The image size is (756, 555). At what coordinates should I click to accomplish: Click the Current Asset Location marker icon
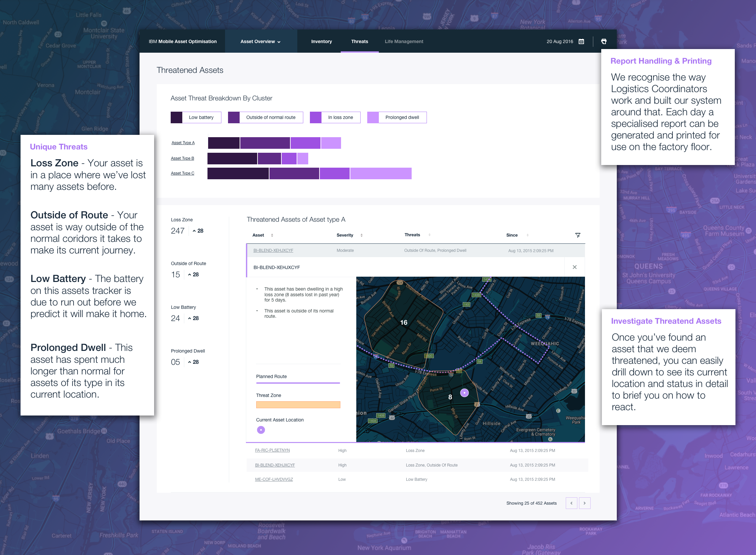261,430
